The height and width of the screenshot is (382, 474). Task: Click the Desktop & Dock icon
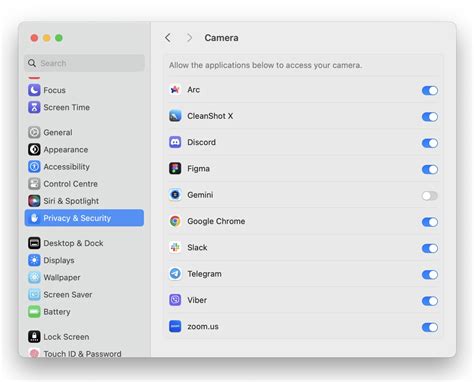coord(34,243)
